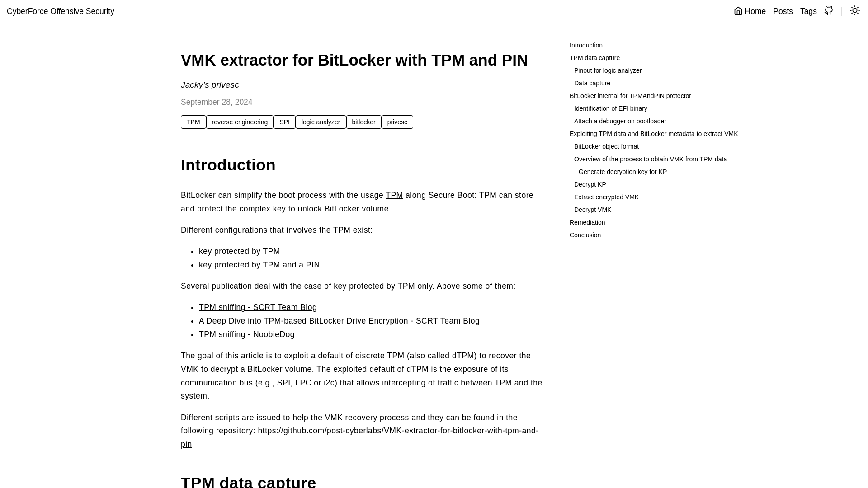Select the discrete TPM hyperlink
The width and height of the screenshot is (868, 488).
[x=380, y=356]
